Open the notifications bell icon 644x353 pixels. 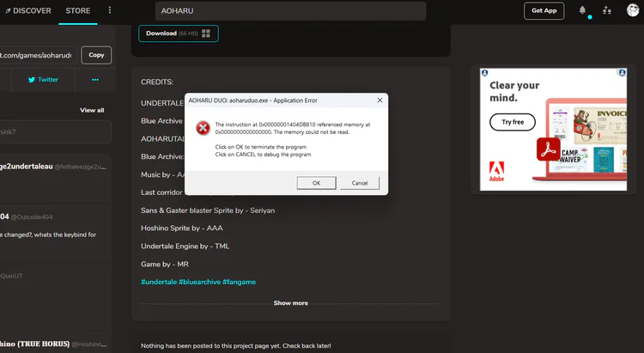tap(582, 10)
